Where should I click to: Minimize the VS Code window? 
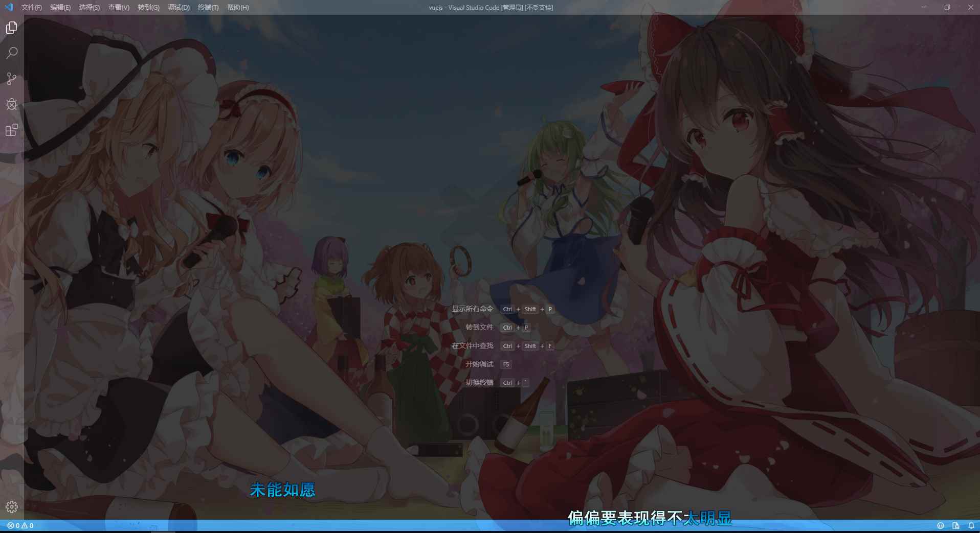[x=924, y=7]
